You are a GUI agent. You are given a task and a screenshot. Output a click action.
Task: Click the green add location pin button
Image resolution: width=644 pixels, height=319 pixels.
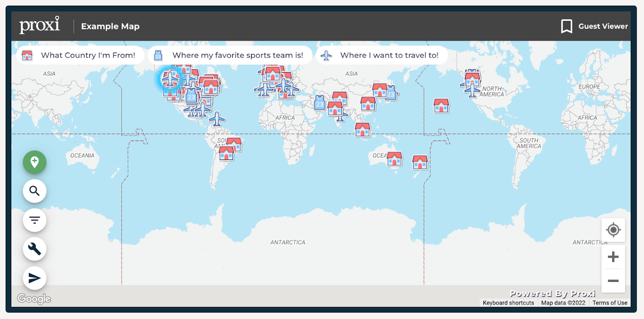[x=35, y=162]
